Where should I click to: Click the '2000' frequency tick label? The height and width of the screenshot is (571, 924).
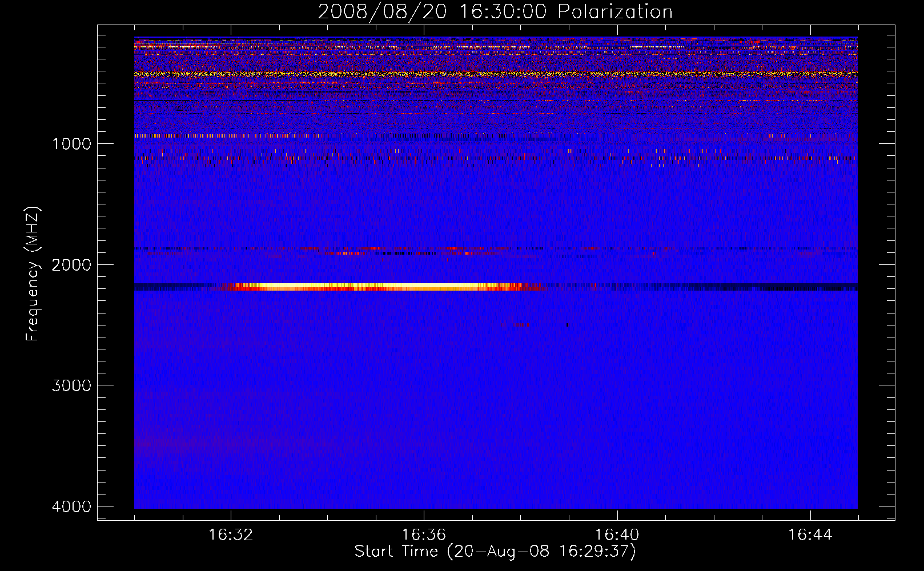(71, 265)
